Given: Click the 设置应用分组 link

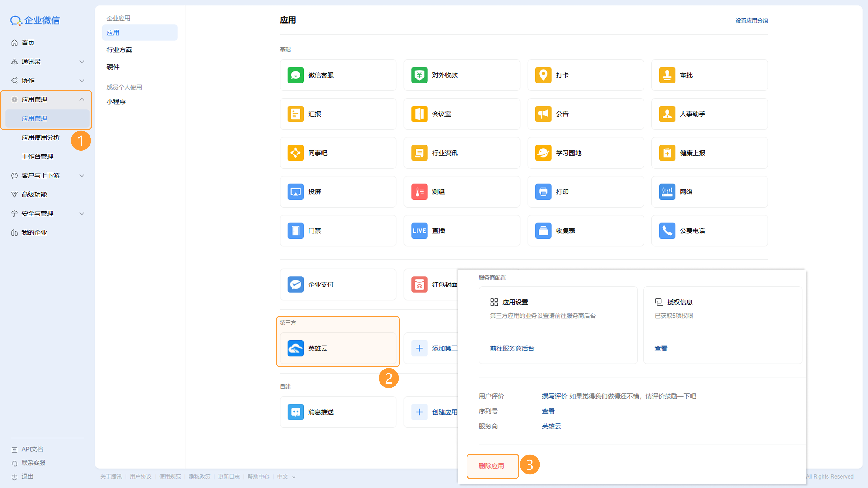Looking at the screenshot, I should click(x=751, y=21).
